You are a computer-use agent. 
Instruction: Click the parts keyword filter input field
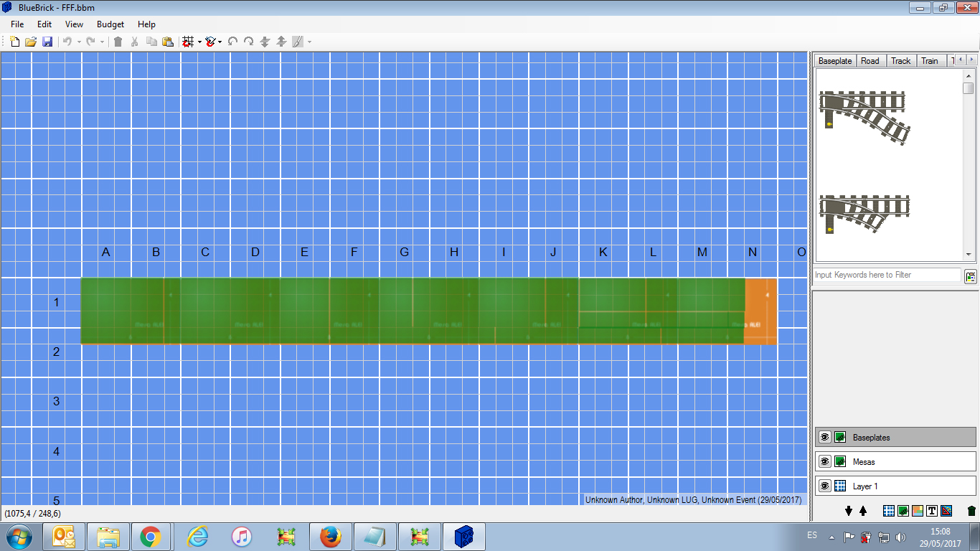click(887, 275)
